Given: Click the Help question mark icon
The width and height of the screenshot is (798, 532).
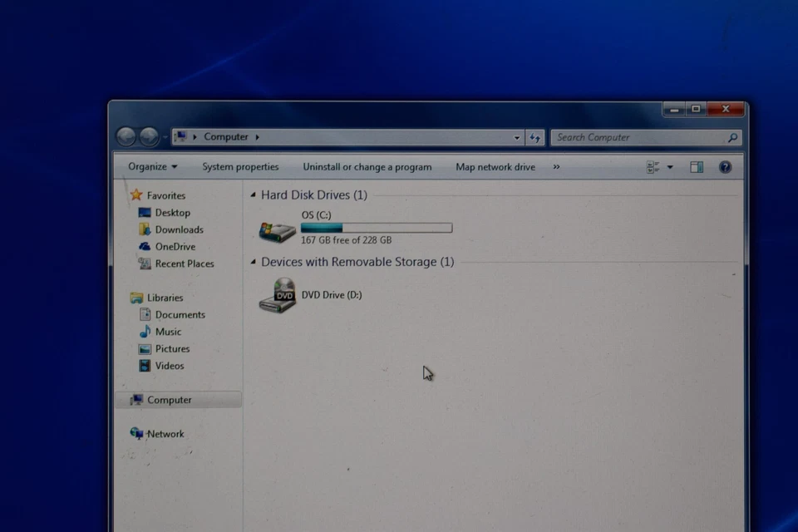Looking at the screenshot, I should [725, 166].
